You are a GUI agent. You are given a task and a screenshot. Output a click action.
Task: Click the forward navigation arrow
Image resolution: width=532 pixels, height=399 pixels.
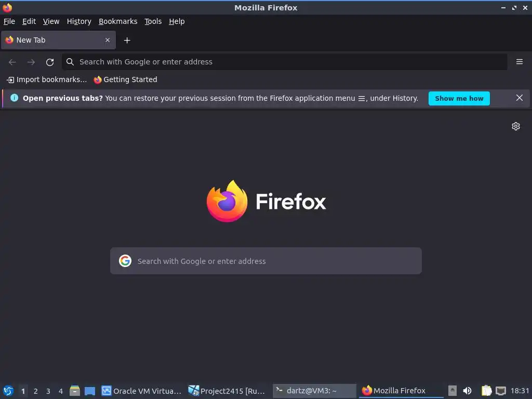(x=31, y=62)
